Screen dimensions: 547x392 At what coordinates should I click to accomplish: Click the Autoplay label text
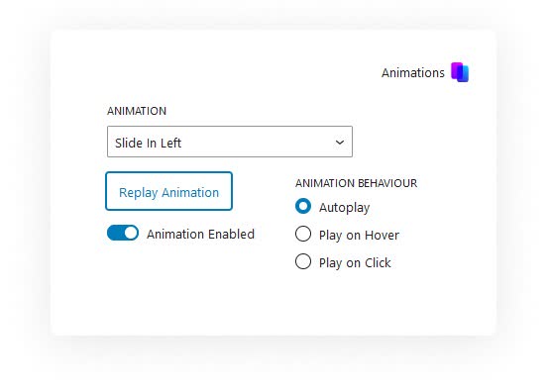click(344, 208)
